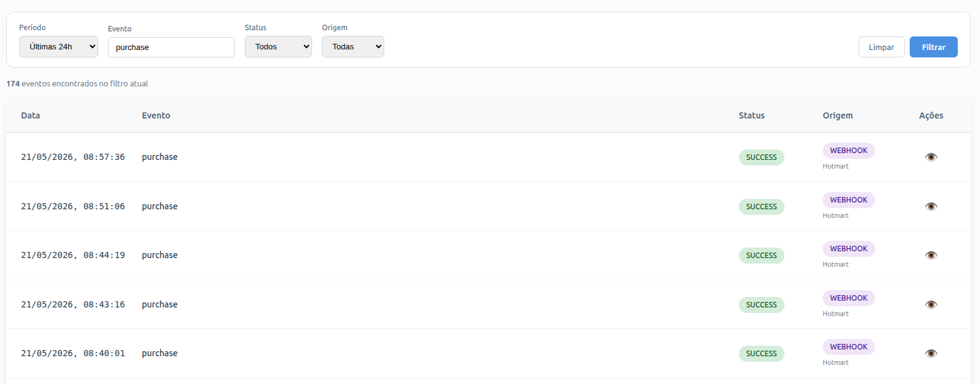Image resolution: width=980 pixels, height=384 pixels.
Task: Select the Hotmart label in the 08:57:36 row
Action: (836, 166)
